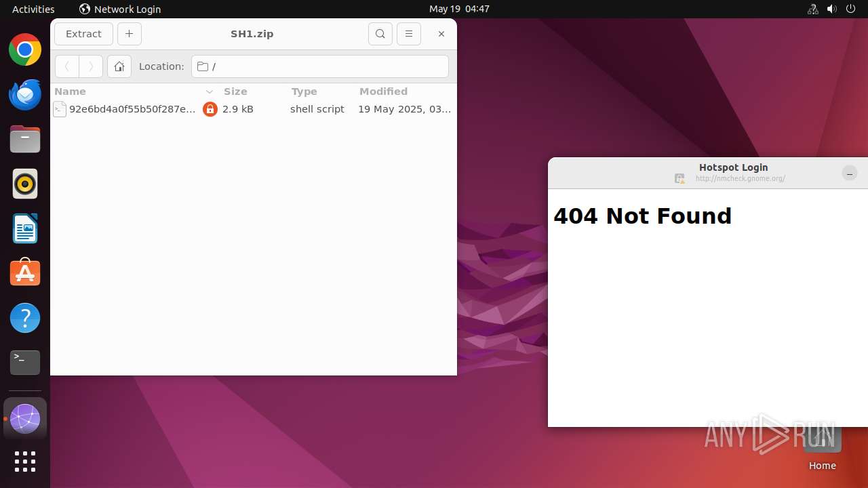The height and width of the screenshot is (488, 868).
Task: Show Applications grid in the dock
Action: pyautogui.click(x=25, y=462)
